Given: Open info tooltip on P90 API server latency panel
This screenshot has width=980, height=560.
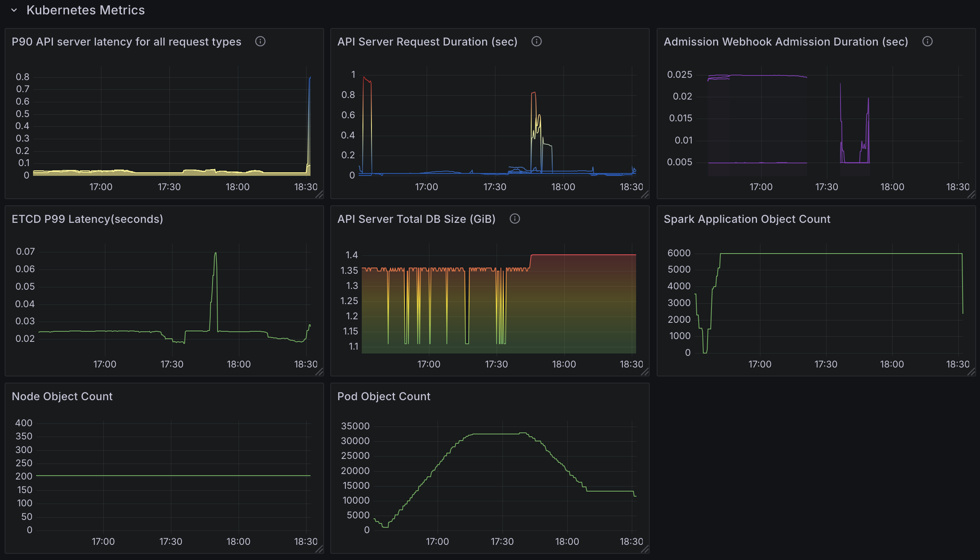Looking at the screenshot, I should click(260, 42).
